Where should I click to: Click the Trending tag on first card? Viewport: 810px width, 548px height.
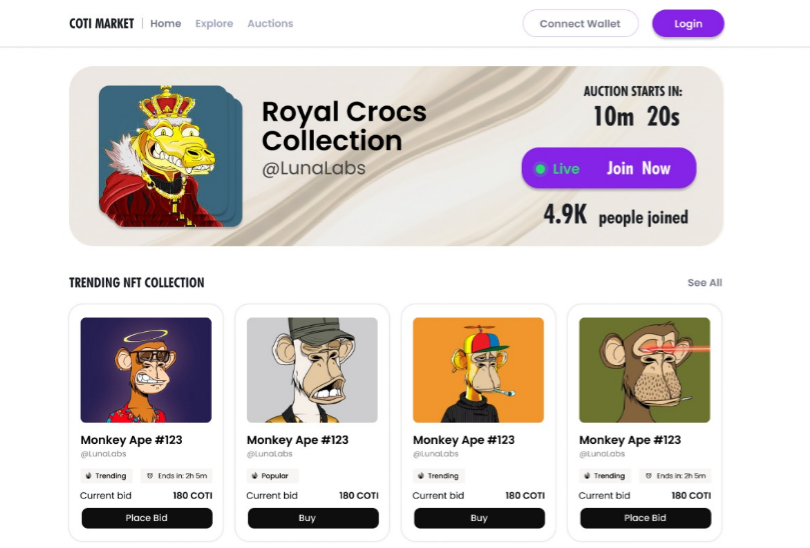click(x=106, y=476)
